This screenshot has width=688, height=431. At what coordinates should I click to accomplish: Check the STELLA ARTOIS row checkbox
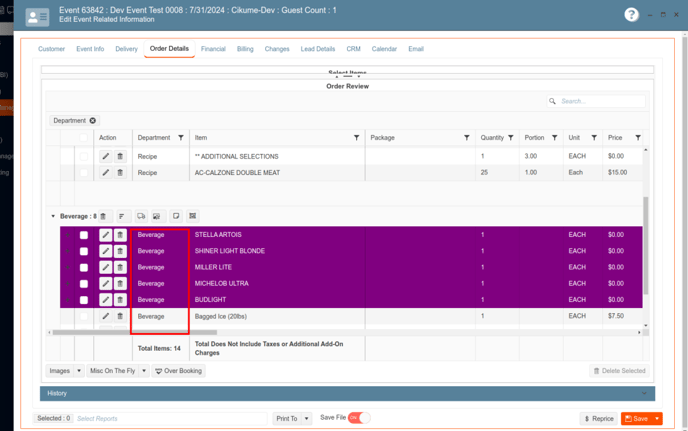[x=84, y=235]
